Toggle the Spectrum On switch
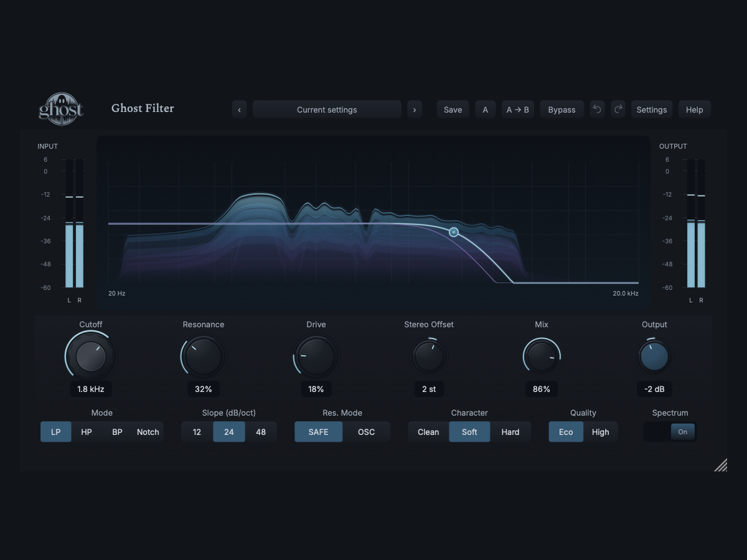The image size is (747, 560). click(x=670, y=432)
